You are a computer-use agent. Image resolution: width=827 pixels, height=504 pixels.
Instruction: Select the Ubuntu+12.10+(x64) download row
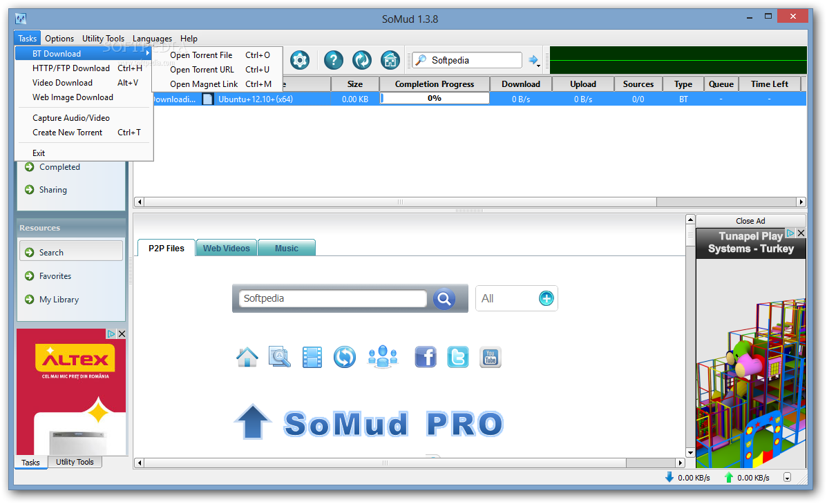(x=469, y=99)
